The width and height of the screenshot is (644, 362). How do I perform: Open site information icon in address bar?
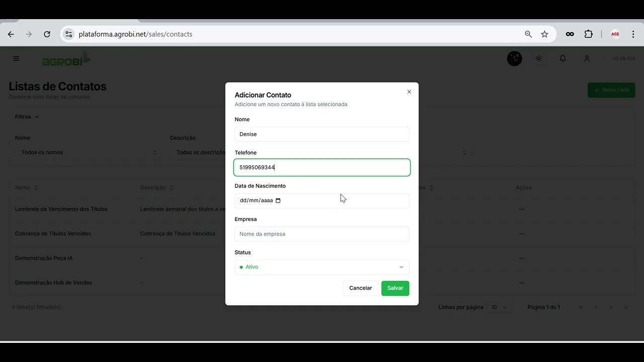pos(69,34)
